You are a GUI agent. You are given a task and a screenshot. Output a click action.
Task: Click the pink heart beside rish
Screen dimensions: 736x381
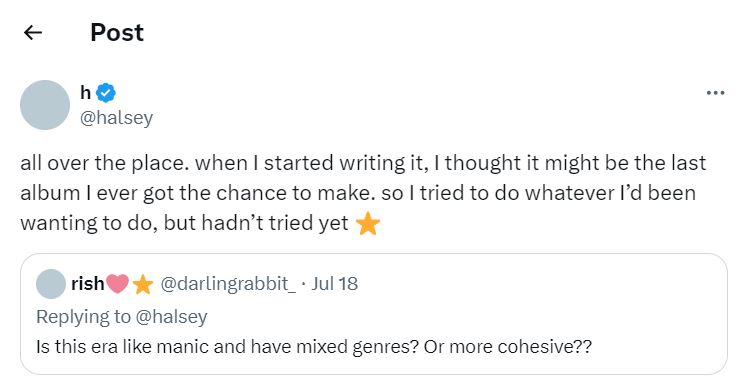tap(117, 284)
